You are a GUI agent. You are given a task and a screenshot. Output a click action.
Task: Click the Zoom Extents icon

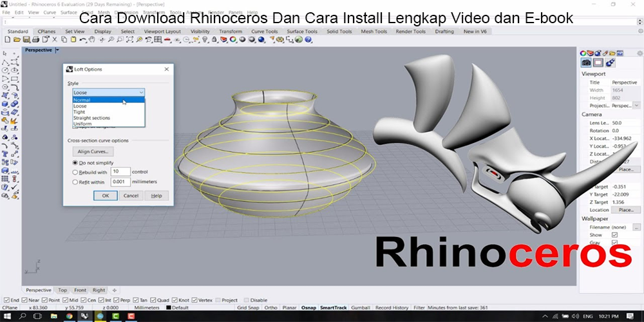point(130,39)
